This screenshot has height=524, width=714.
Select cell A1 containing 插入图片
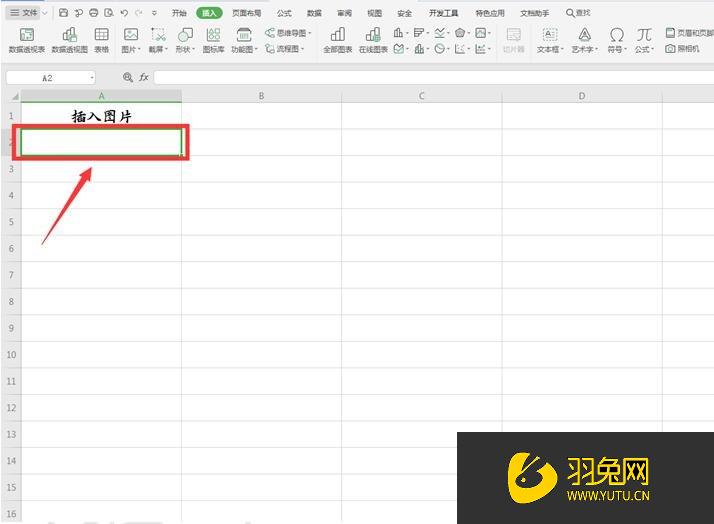point(101,116)
